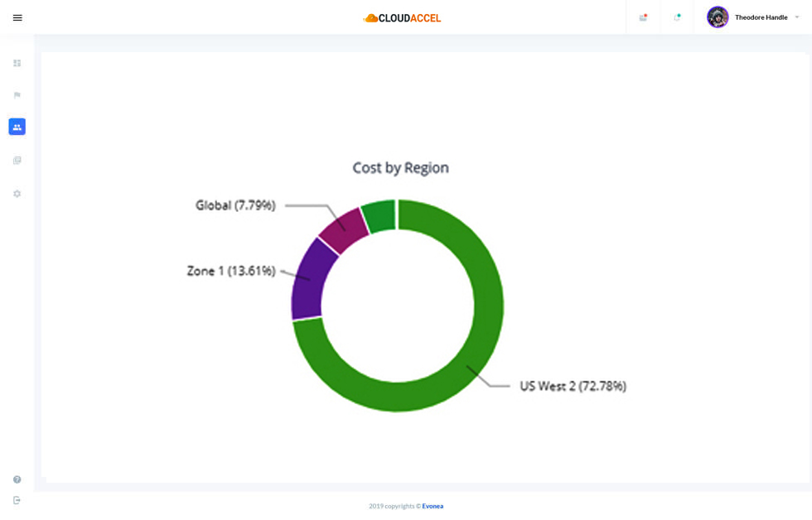Open settings gear in sidebar
Screen dimensions: 812x520
tap(17, 194)
